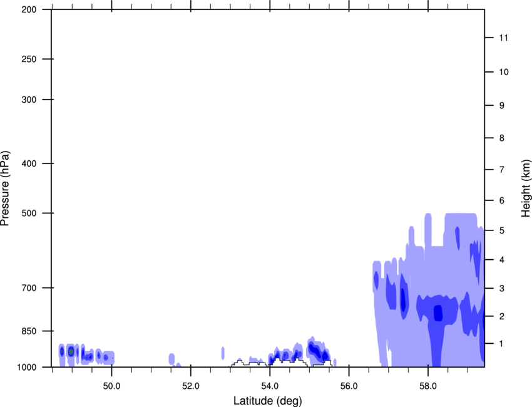Click the green contour core near 49 degrees

coord(71,352)
